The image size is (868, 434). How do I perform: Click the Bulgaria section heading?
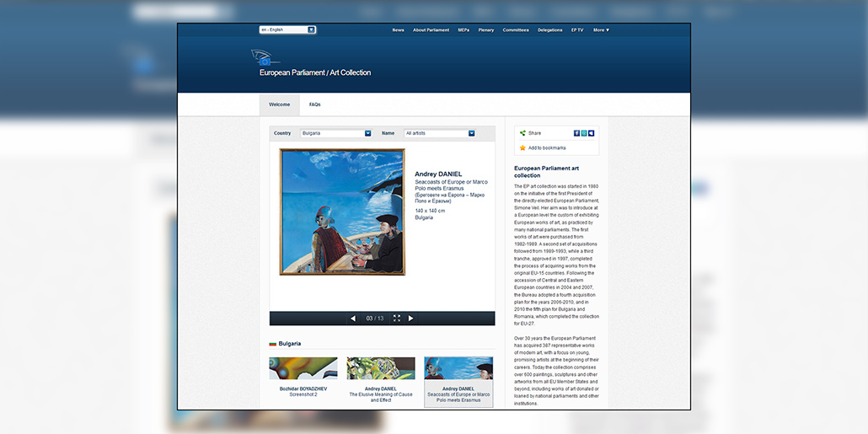[x=290, y=344]
